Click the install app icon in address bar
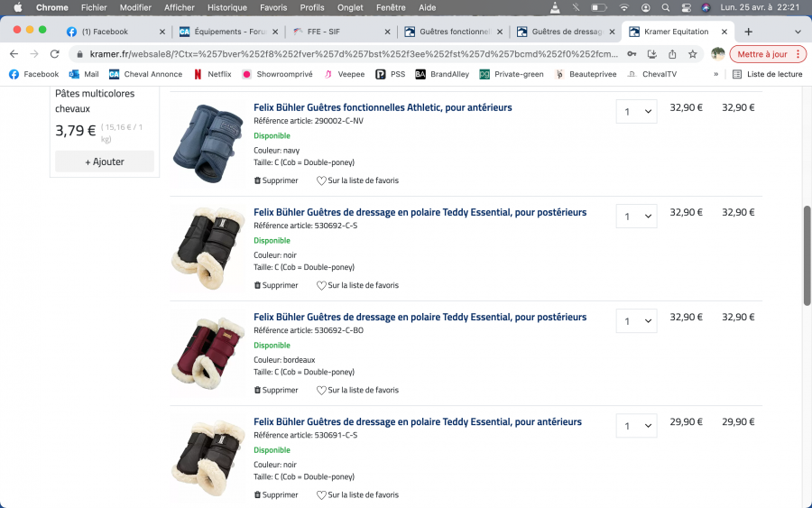The image size is (812, 508). point(651,53)
